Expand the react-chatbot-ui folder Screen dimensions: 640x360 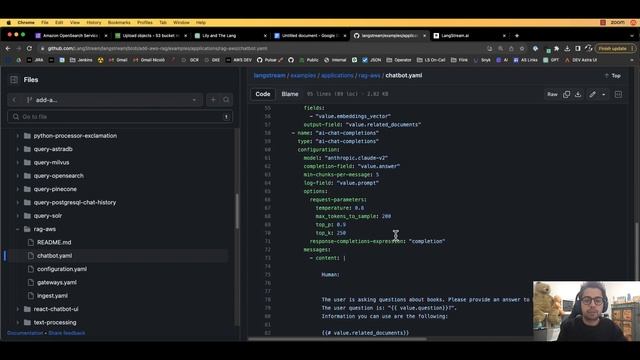18,309
